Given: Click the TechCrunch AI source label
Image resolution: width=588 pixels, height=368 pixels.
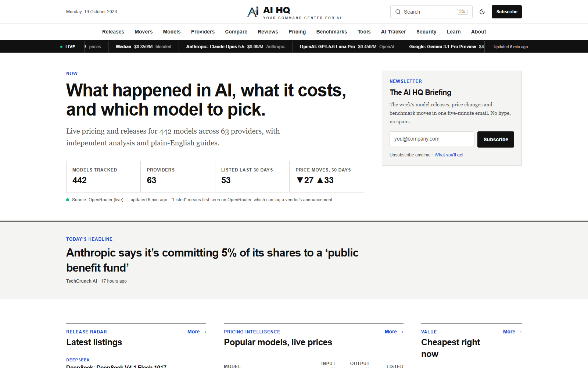Looking at the screenshot, I should [x=82, y=281].
